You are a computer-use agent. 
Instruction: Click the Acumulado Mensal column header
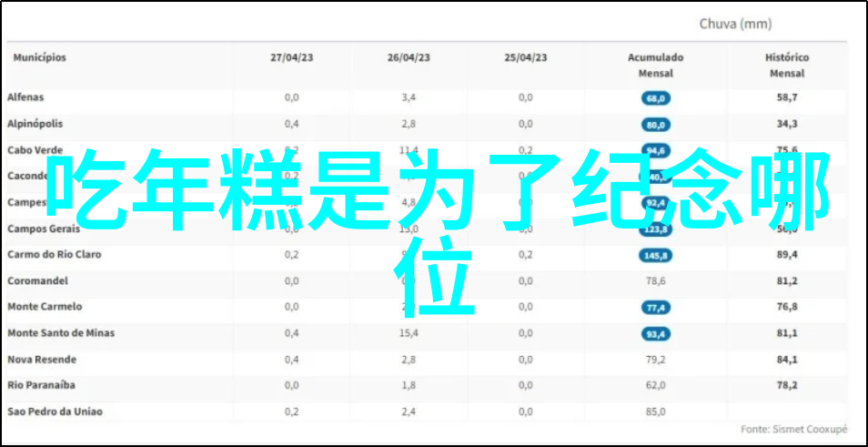655,65
